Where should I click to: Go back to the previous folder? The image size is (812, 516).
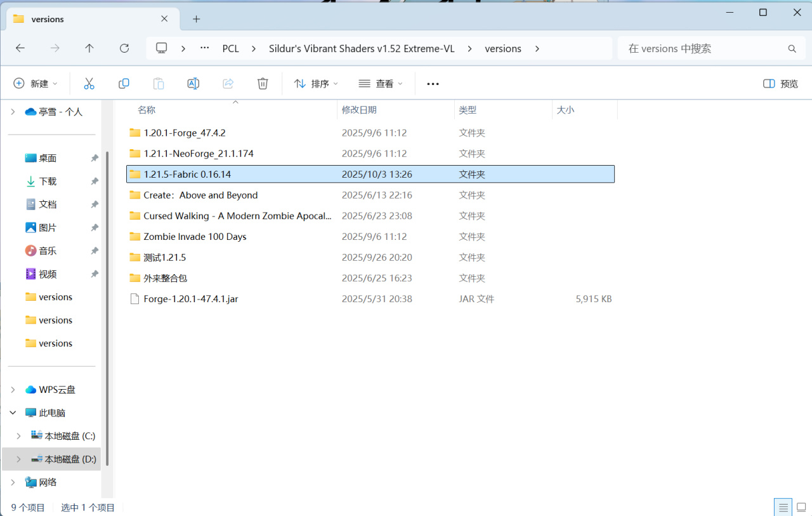click(x=20, y=48)
